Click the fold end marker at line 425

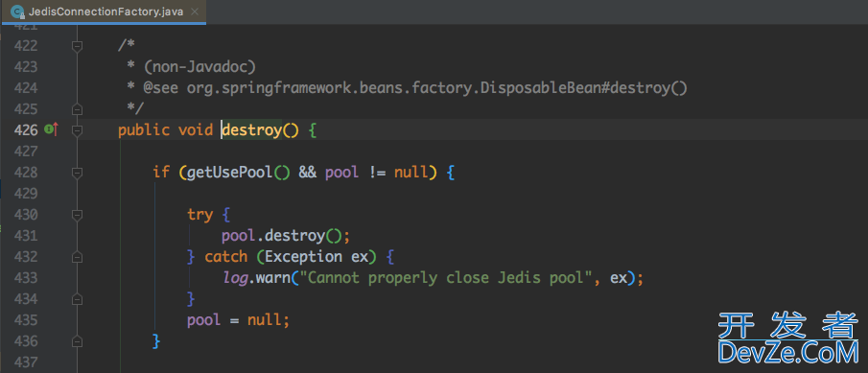[77, 109]
